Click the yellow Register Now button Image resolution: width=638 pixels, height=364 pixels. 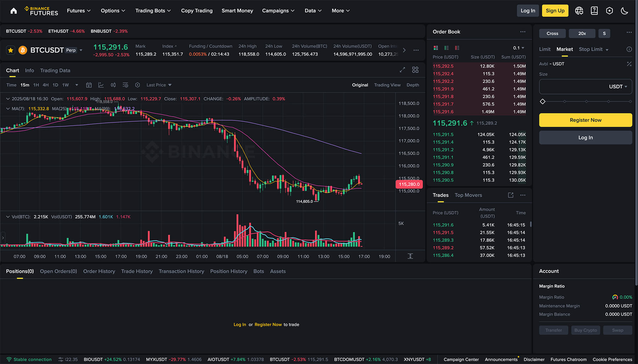pos(585,120)
